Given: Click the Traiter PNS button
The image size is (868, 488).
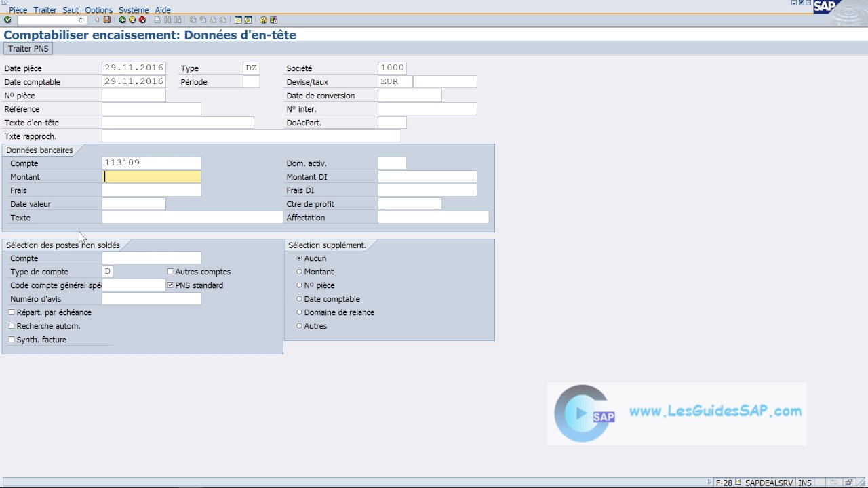Looking at the screenshot, I should (28, 49).
